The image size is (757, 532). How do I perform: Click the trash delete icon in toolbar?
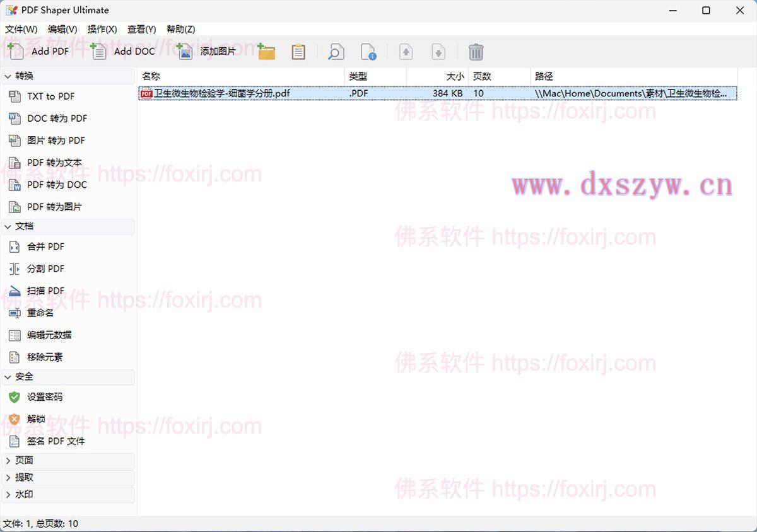click(x=476, y=52)
